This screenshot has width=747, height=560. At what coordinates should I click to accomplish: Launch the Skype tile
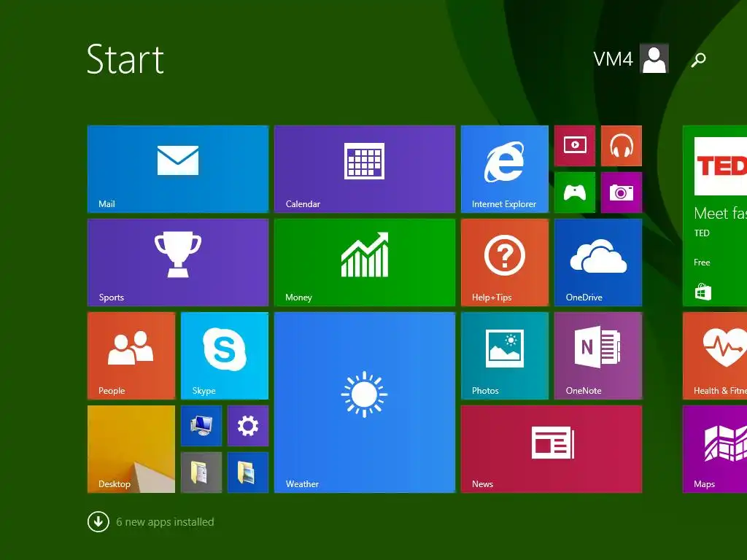225,356
